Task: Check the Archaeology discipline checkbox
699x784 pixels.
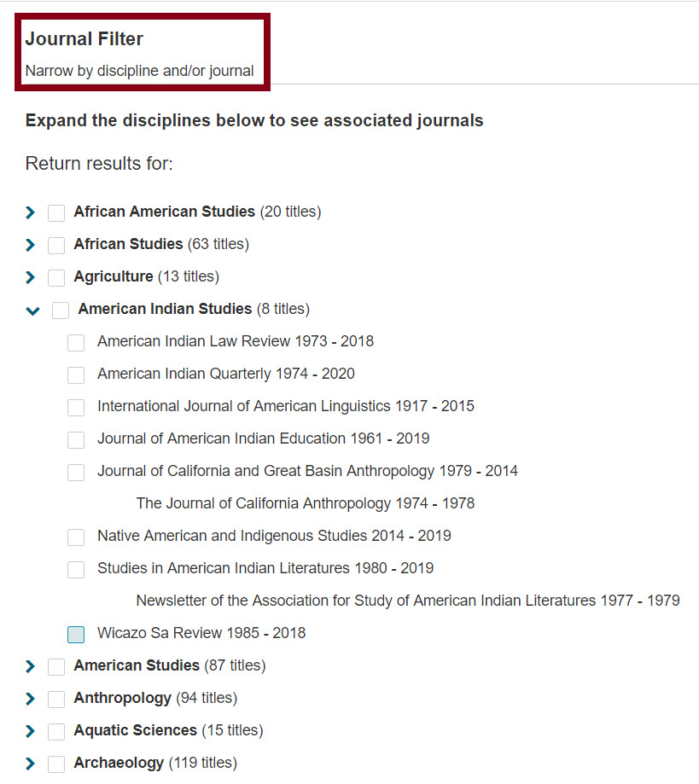Action: click(x=56, y=764)
